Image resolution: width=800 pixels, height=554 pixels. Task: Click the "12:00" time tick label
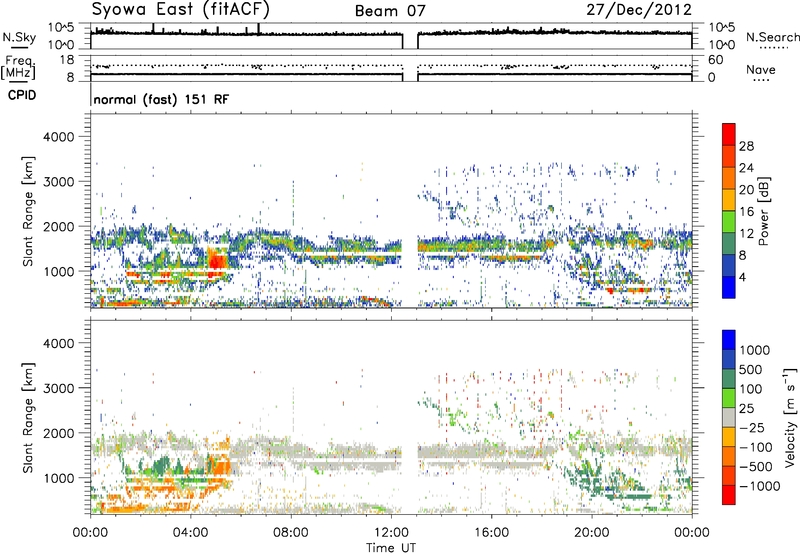[x=391, y=533]
